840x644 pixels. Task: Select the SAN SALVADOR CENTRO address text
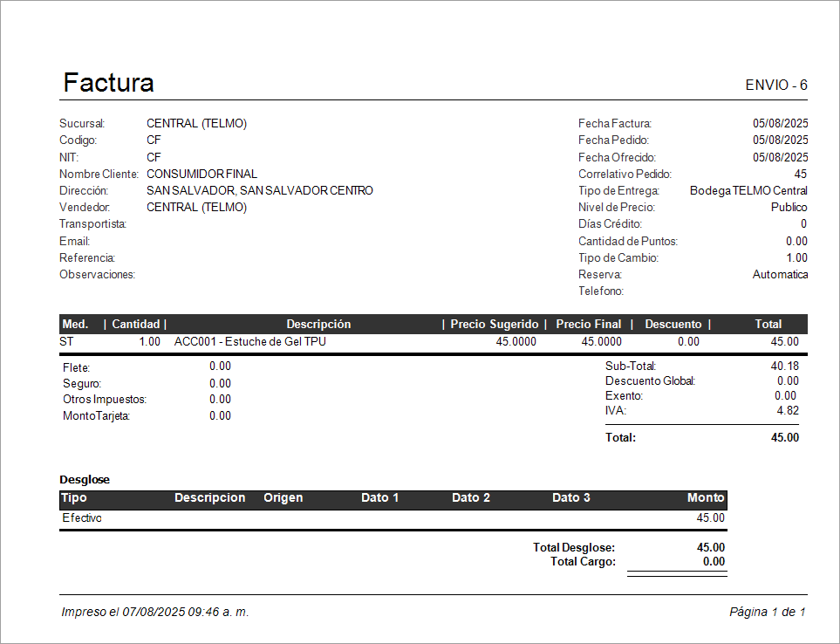coord(259,190)
